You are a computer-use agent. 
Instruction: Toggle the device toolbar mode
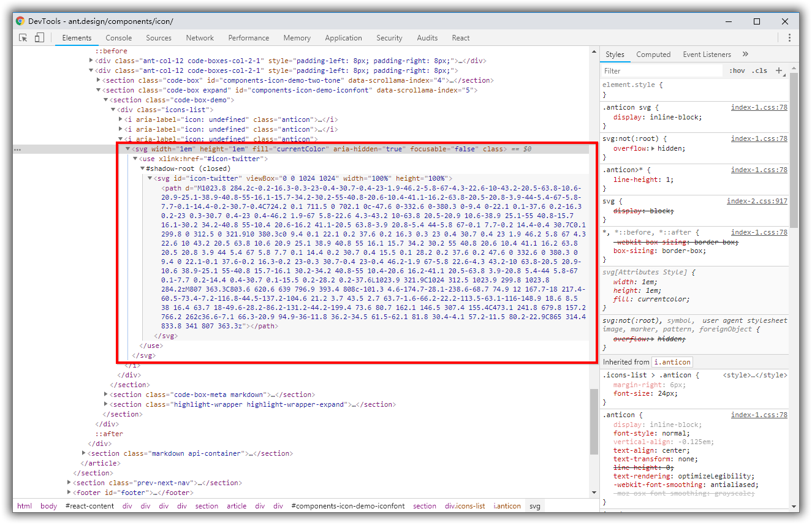pos(39,37)
